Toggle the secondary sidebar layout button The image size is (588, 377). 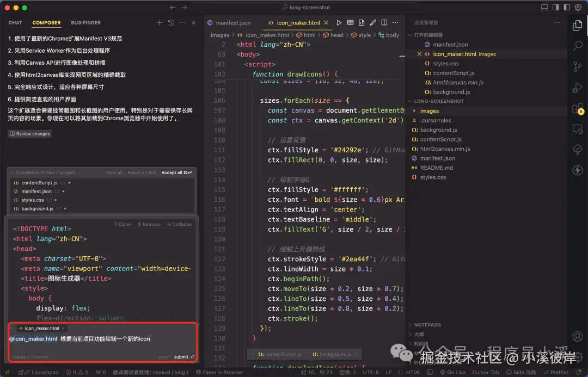(567, 8)
